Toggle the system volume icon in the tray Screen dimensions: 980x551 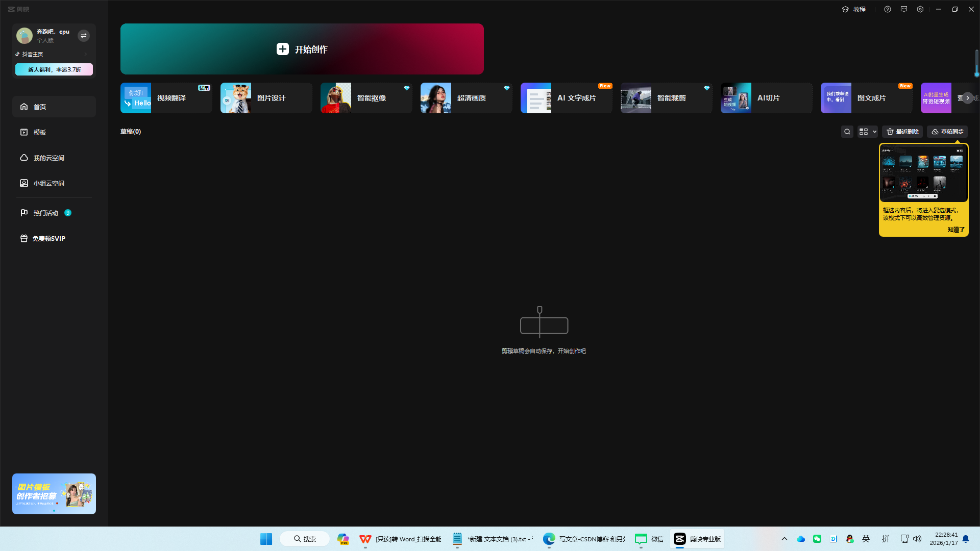(917, 539)
